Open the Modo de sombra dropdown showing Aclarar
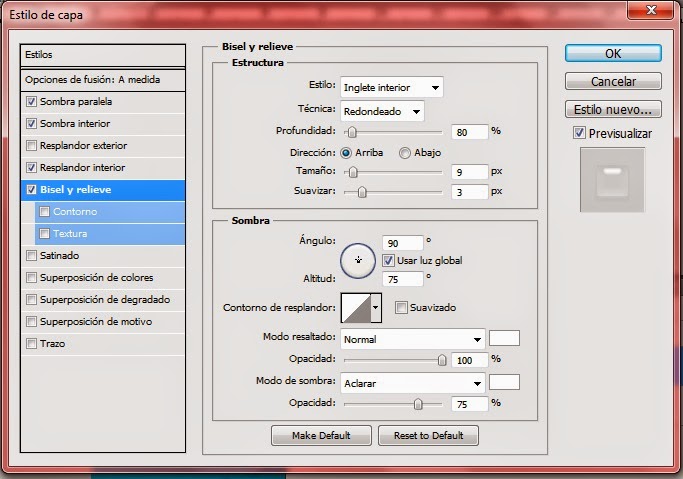The height and width of the screenshot is (479, 683). coord(413,384)
